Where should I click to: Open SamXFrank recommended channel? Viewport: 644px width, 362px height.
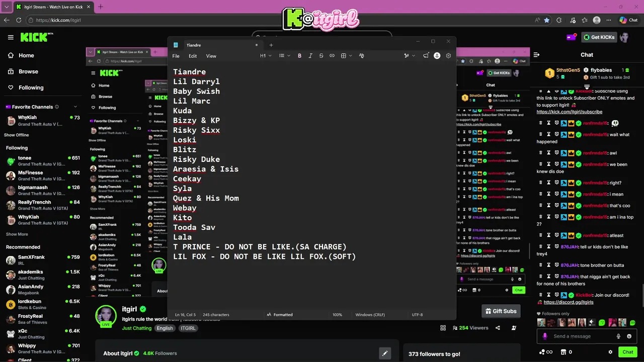pos(42,260)
